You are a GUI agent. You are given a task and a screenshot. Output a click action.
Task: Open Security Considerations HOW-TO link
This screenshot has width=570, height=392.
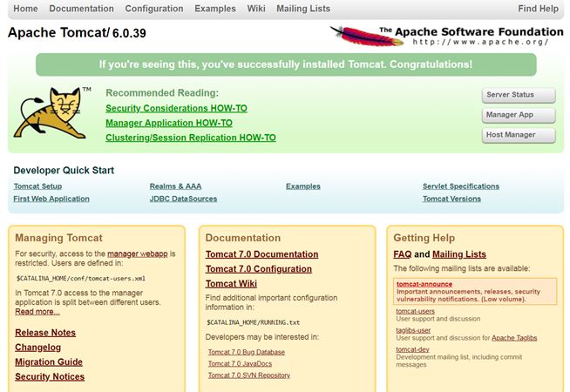(176, 108)
